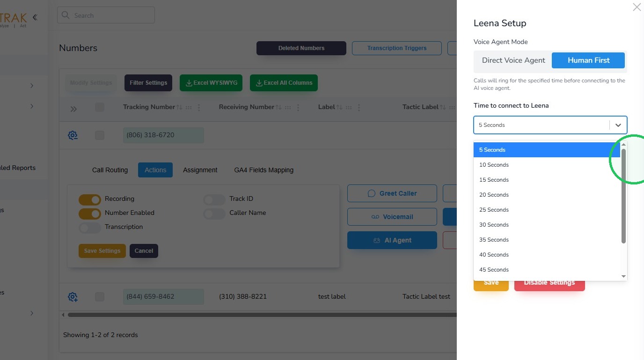Check the box for (806) 318-6720 row

tap(100, 135)
